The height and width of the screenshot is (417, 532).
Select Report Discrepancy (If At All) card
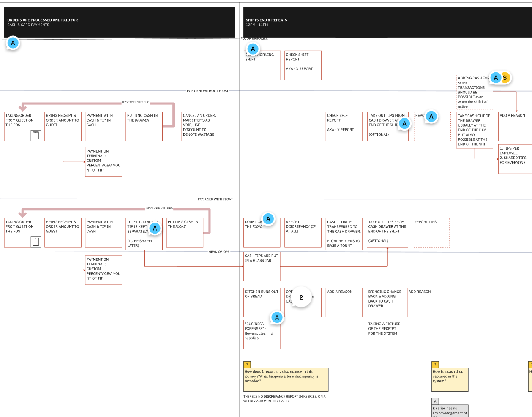click(303, 233)
